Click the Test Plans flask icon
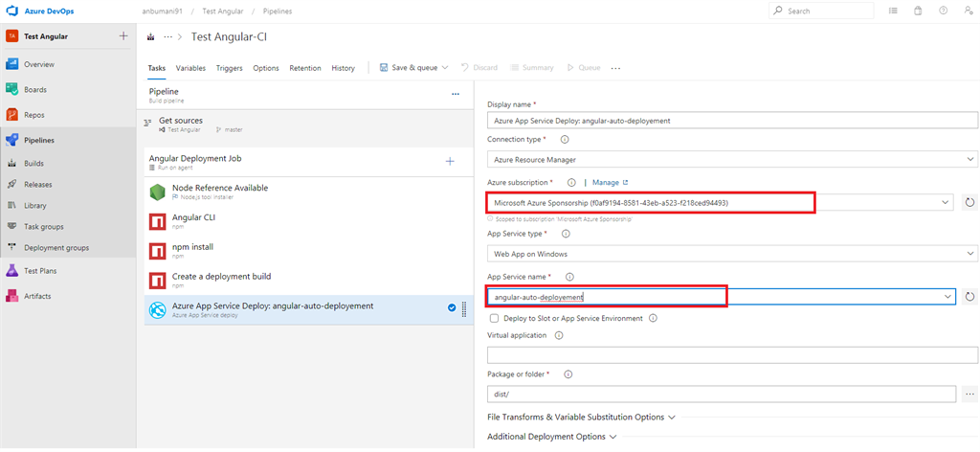The image size is (980, 452). click(11, 271)
